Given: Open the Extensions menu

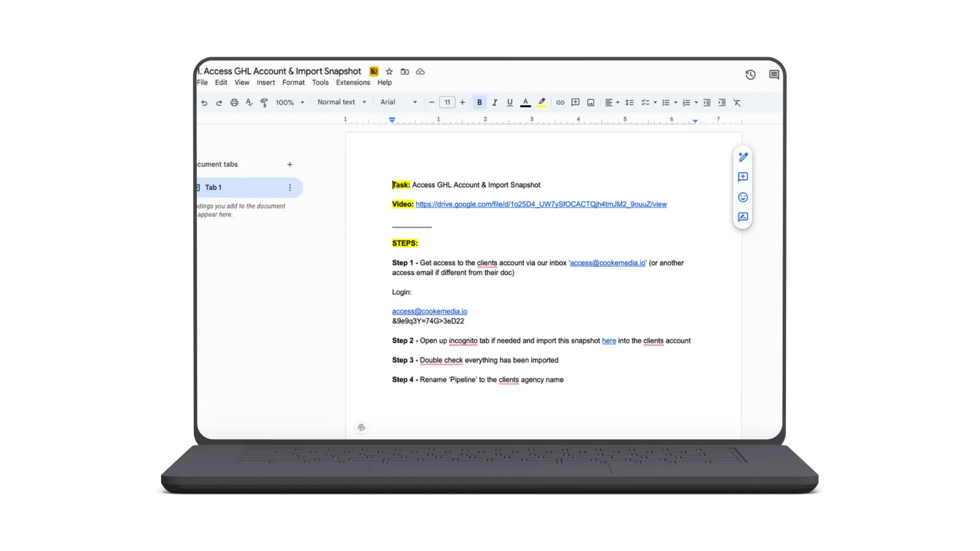Looking at the screenshot, I should 353,83.
